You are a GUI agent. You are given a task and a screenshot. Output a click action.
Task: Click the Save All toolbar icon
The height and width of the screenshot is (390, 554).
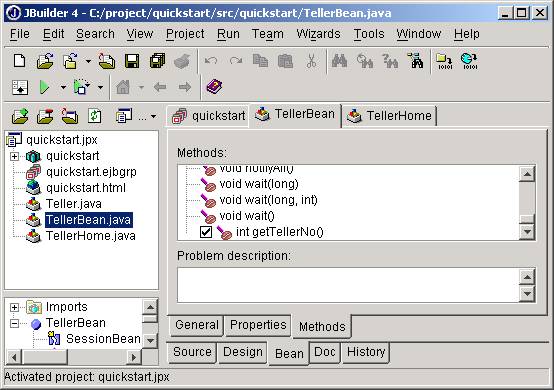point(157,61)
